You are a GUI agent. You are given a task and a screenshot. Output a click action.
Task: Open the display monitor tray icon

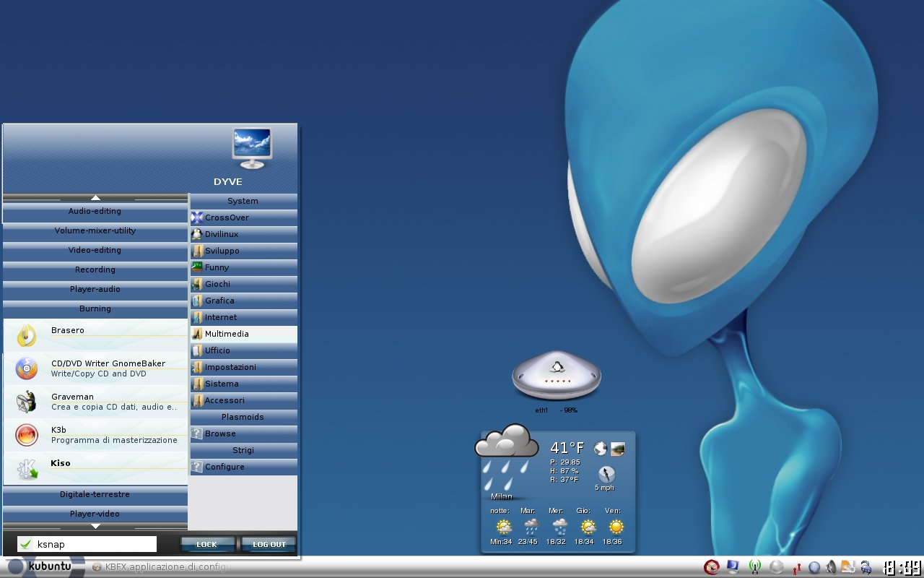coord(733,567)
